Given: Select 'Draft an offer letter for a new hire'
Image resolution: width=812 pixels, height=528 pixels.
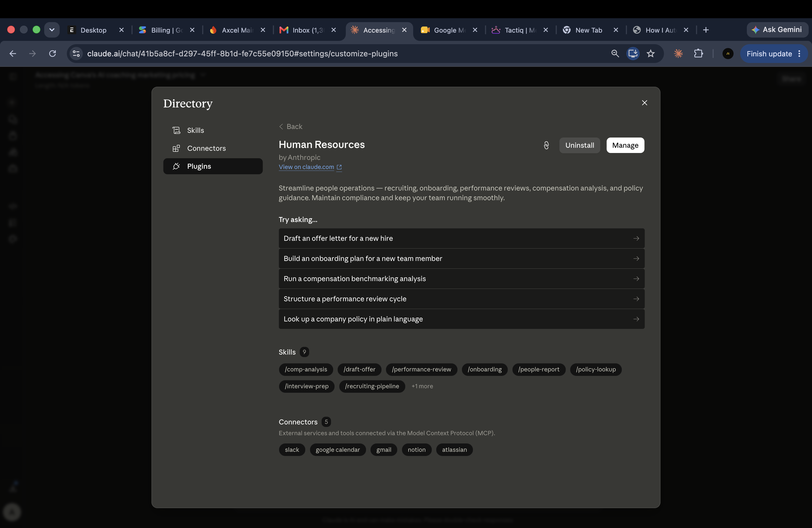Looking at the screenshot, I should [x=461, y=238].
